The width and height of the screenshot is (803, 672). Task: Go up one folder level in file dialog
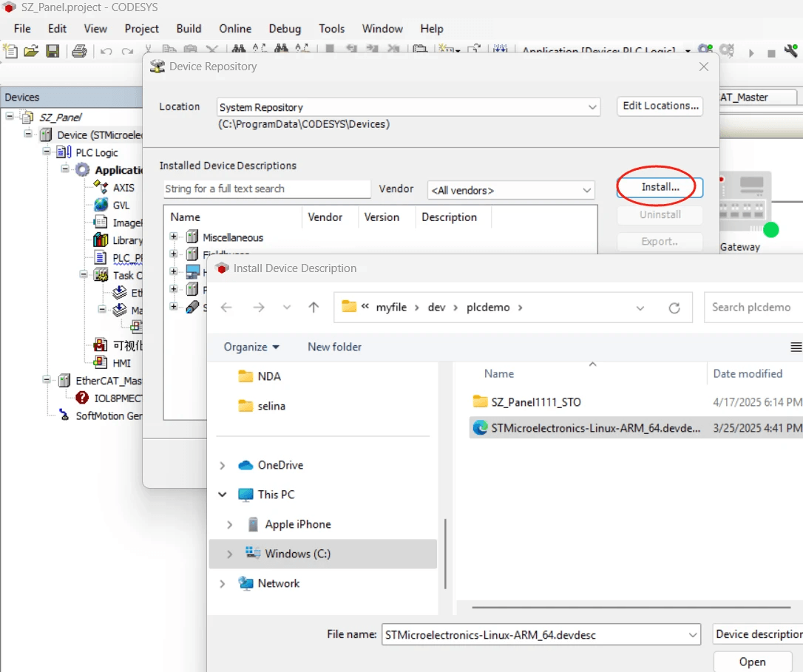point(314,308)
